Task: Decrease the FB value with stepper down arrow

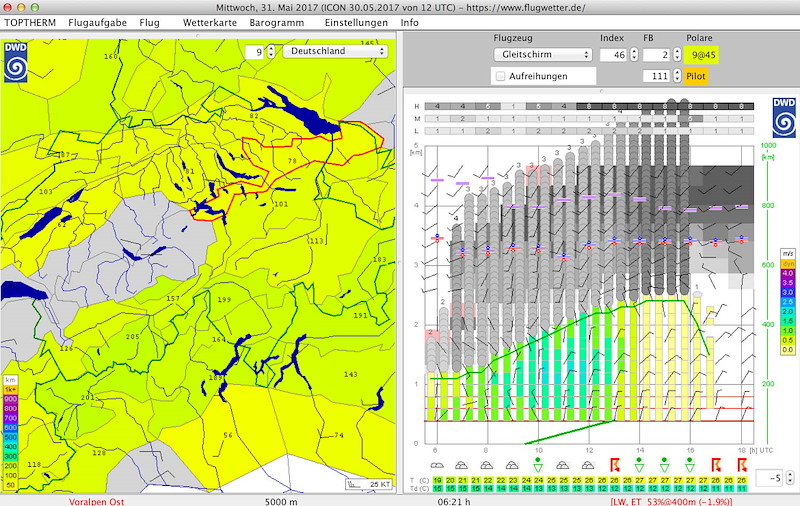Action: (677, 58)
